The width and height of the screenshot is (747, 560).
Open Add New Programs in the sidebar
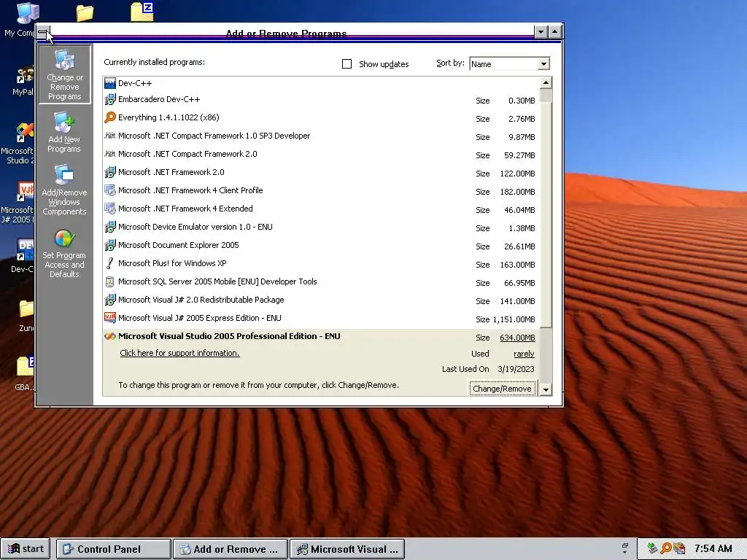64,132
